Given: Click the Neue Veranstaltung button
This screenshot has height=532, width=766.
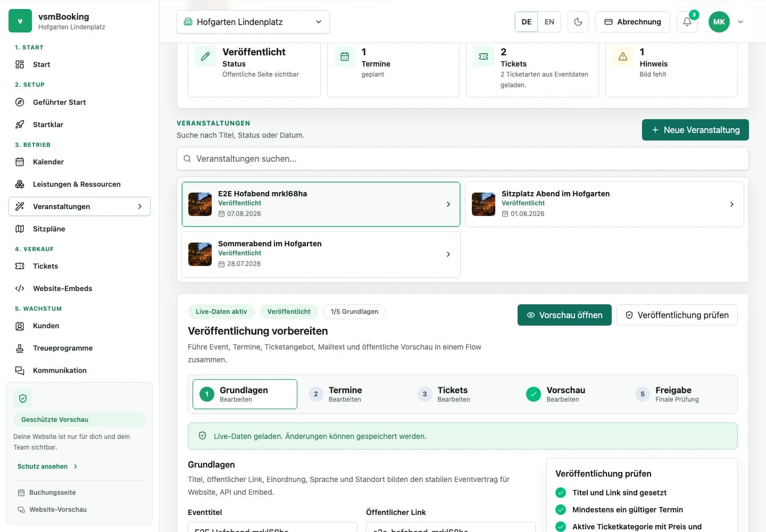Looking at the screenshot, I should point(695,130).
